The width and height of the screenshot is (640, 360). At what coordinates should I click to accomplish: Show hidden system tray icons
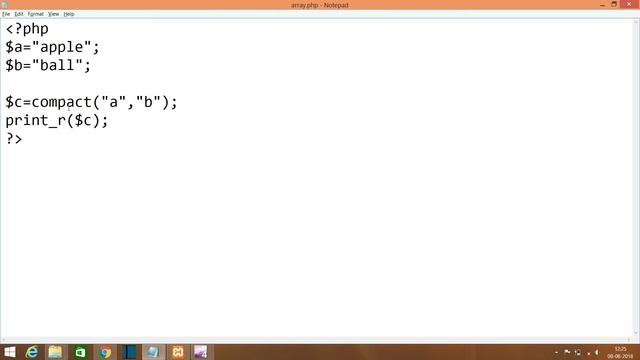tap(556, 353)
